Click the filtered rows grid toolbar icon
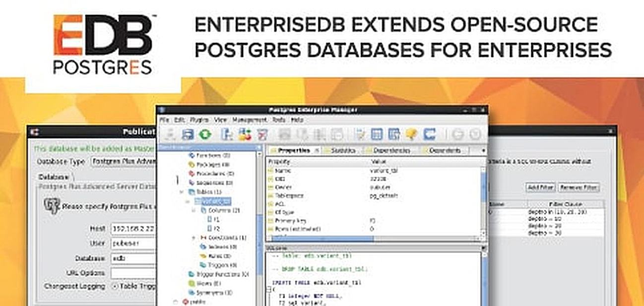The width and height of the screenshot is (644, 306). pyautogui.click(x=394, y=134)
